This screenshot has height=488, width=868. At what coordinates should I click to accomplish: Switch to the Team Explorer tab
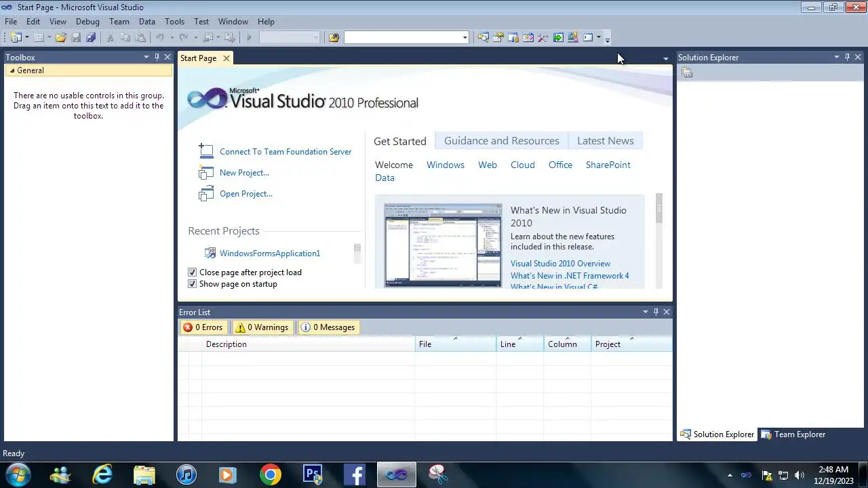[x=793, y=434]
